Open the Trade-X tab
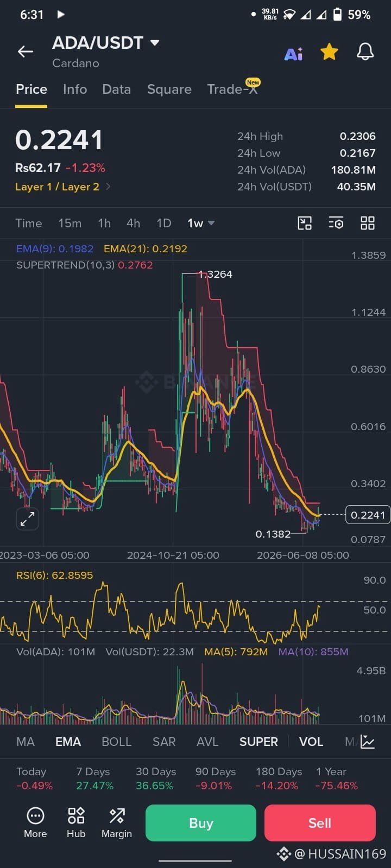The image size is (391, 868). [x=232, y=89]
